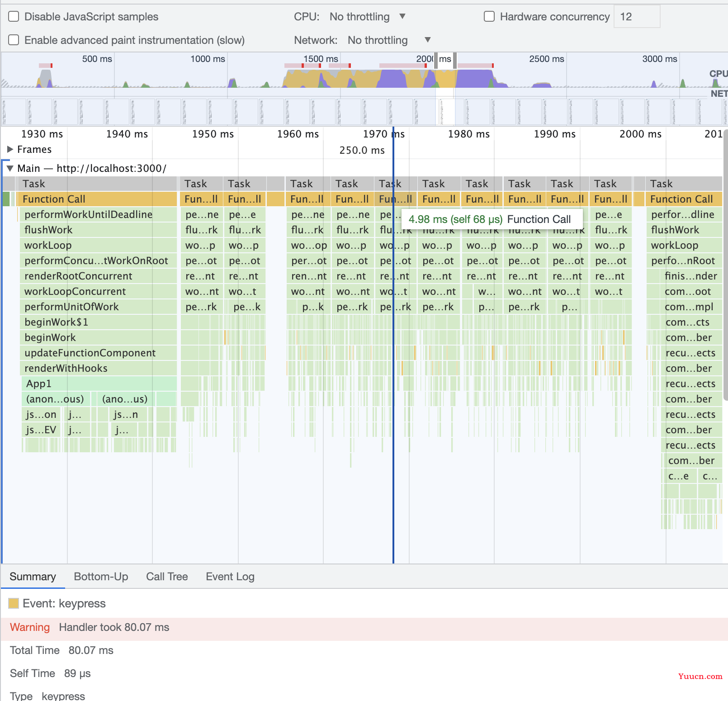Screen dimensions: 728x701
Task: Expand the Frames track
Action: (10, 149)
